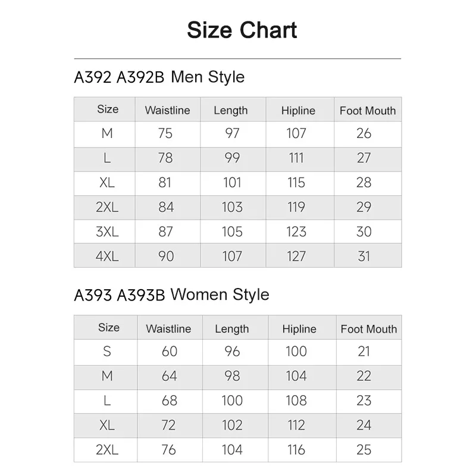Click the Women length value 98
This screenshot has height=476, width=476.
tap(232, 376)
